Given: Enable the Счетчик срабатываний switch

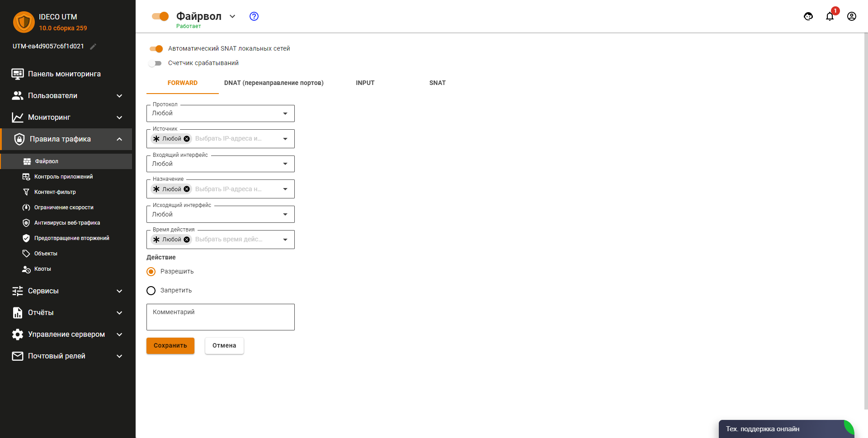Looking at the screenshot, I should (x=155, y=63).
